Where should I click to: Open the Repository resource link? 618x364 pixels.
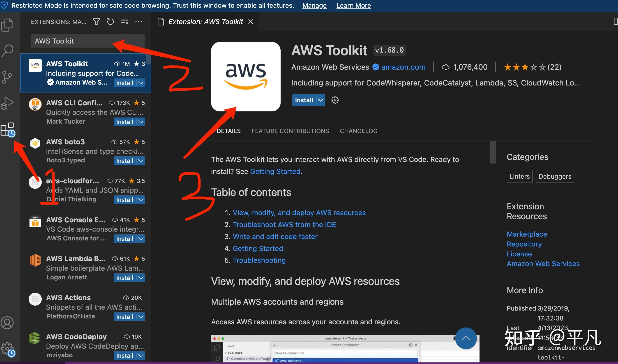[524, 244]
